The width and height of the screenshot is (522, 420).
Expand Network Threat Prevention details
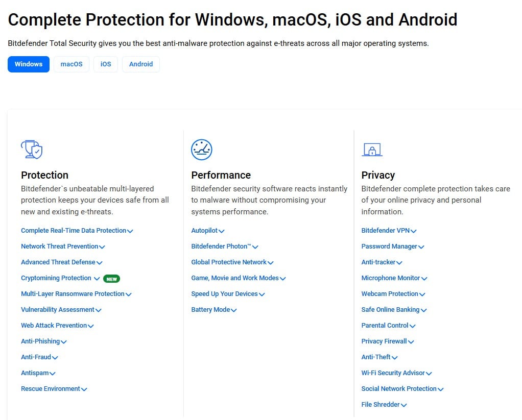coord(62,246)
